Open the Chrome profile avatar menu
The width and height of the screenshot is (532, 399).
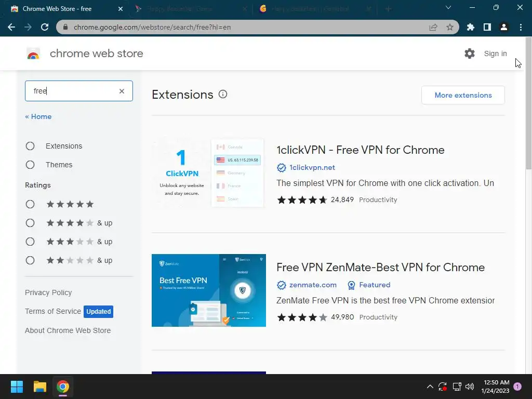[x=504, y=27]
